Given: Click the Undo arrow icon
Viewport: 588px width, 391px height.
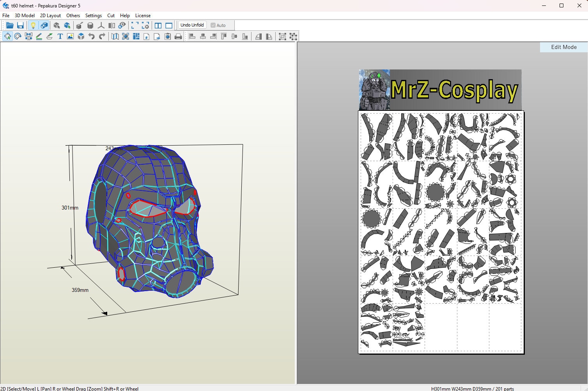Looking at the screenshot, I should tap(91, 36).
